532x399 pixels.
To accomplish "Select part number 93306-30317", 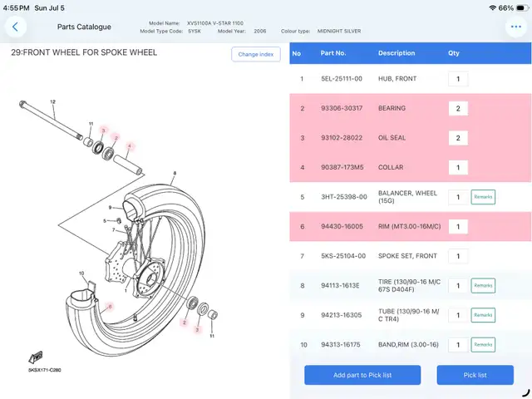I will [x=342, y=108].
